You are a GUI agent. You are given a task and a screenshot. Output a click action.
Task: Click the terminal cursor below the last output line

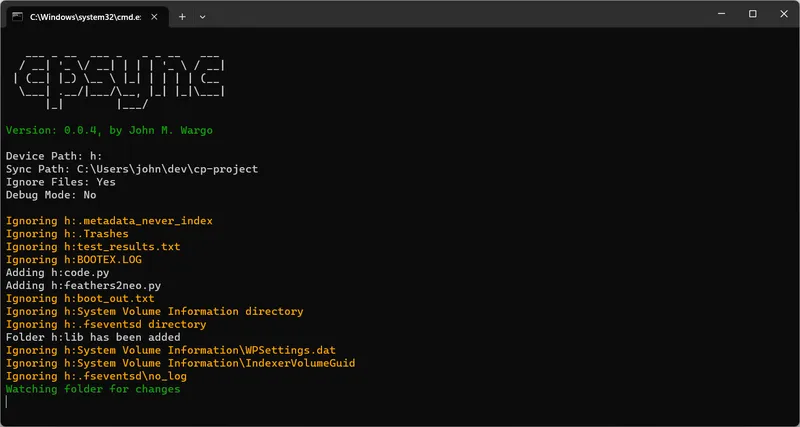click(x=7, y=402)
